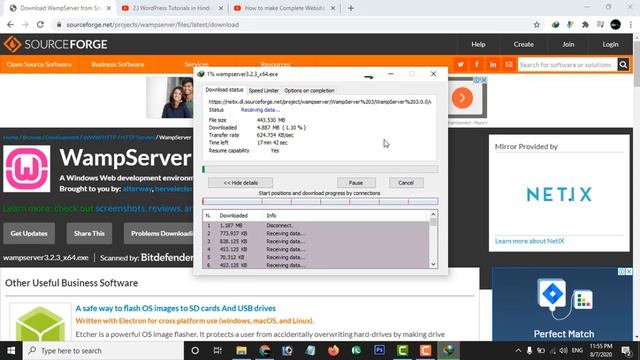
Task: Open the notification center icon
Action: [x=626, y=351]
